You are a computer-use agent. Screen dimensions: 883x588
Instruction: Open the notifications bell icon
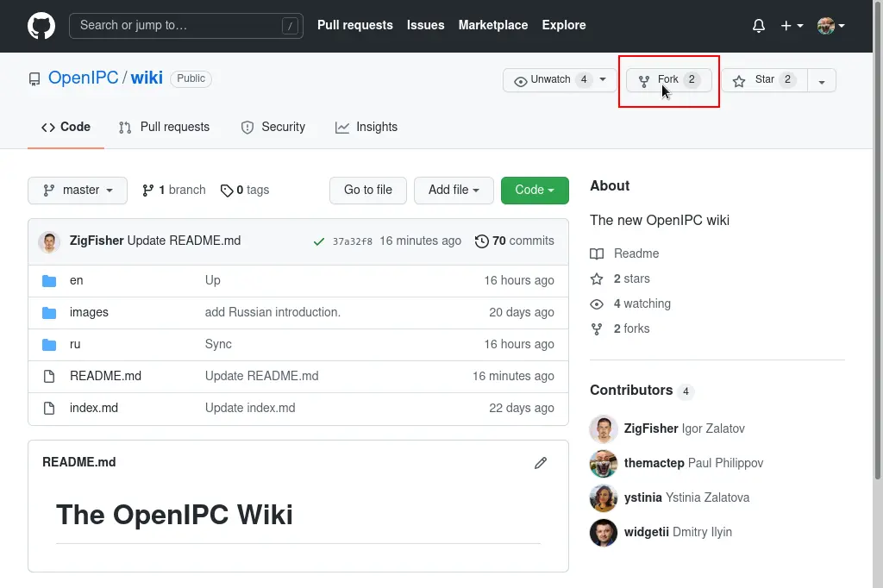point(758,26)
